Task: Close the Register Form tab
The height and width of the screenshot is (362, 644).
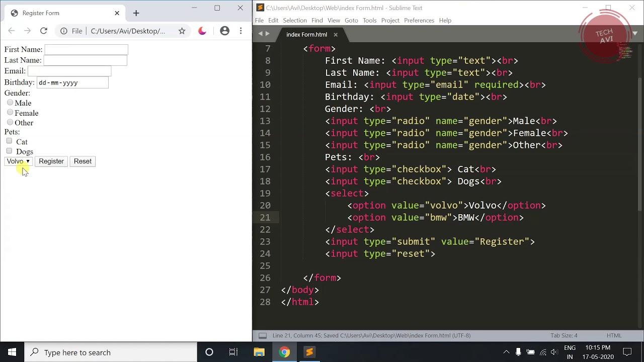Action: [x=117, y=13]
